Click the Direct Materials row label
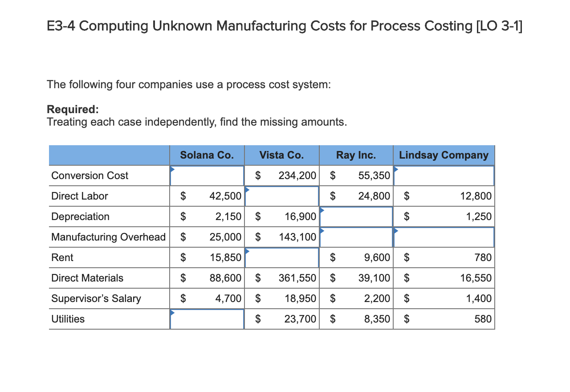 click(86, 278)
